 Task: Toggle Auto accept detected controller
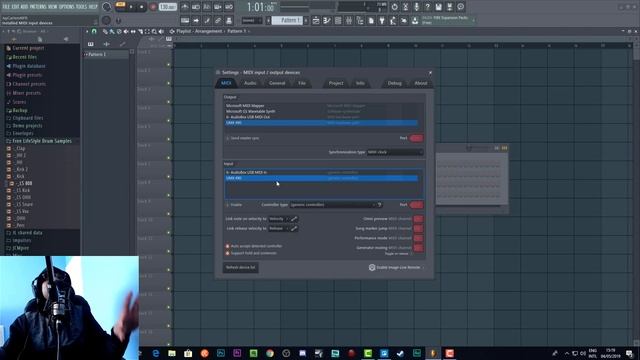tap(254, 246)
